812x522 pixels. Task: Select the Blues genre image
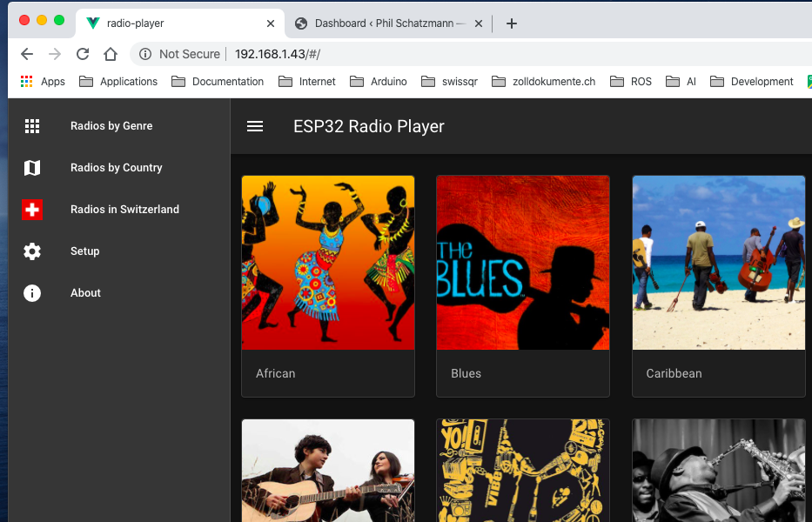[x=523, y=263]
